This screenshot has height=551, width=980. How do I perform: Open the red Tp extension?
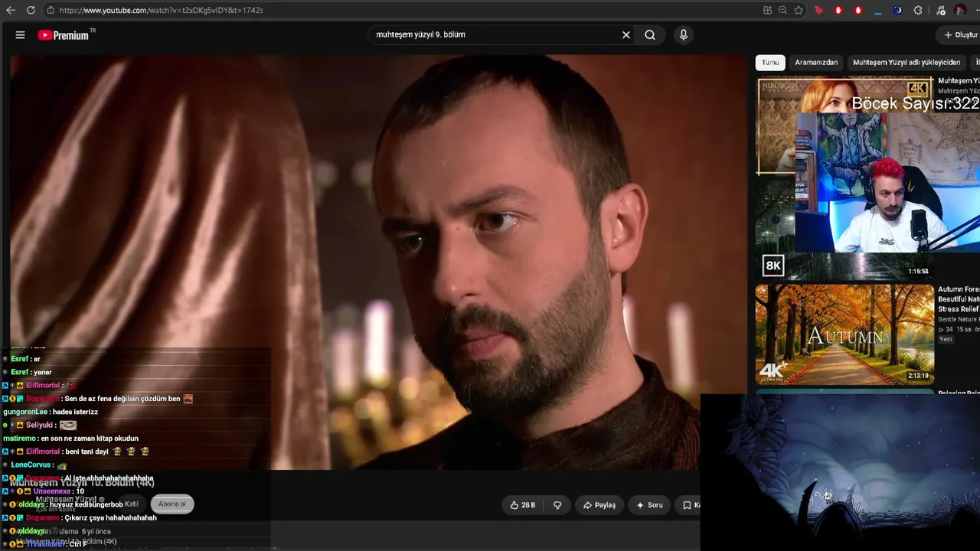point(818,10)
